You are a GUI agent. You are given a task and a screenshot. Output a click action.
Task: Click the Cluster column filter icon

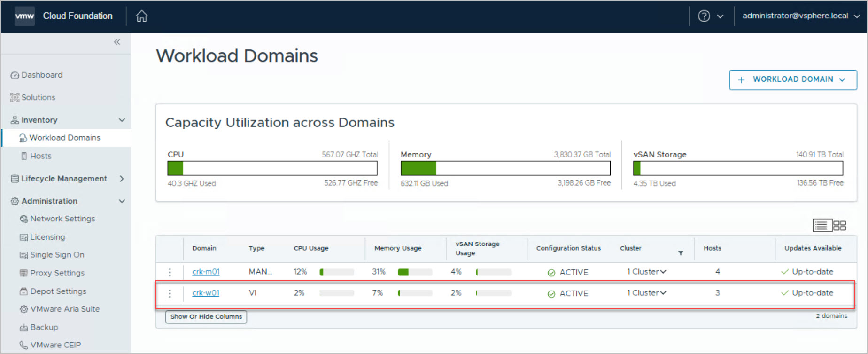click(680, 253)
